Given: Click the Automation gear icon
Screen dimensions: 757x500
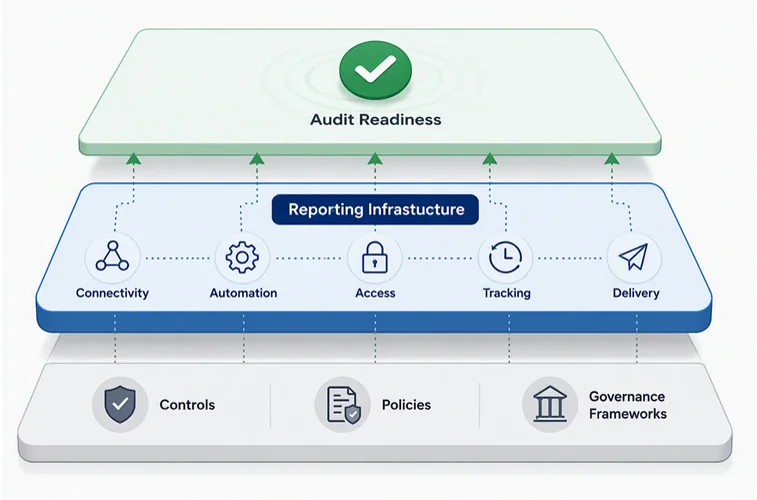Looking at the screenshot, I should pyautogui.click(x=242, y=257).
